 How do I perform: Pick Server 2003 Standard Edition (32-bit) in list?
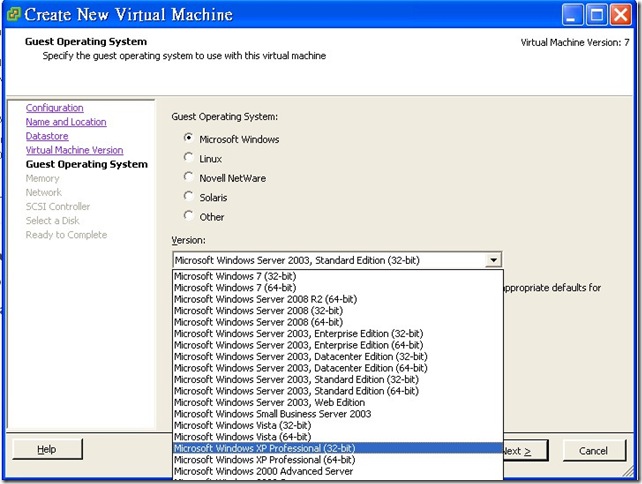338,379
